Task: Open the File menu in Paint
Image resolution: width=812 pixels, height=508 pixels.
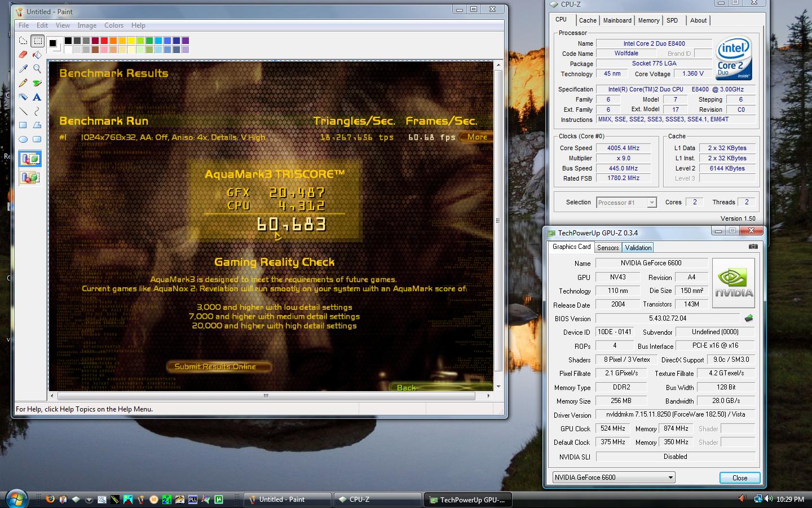Action: [24, 25]
